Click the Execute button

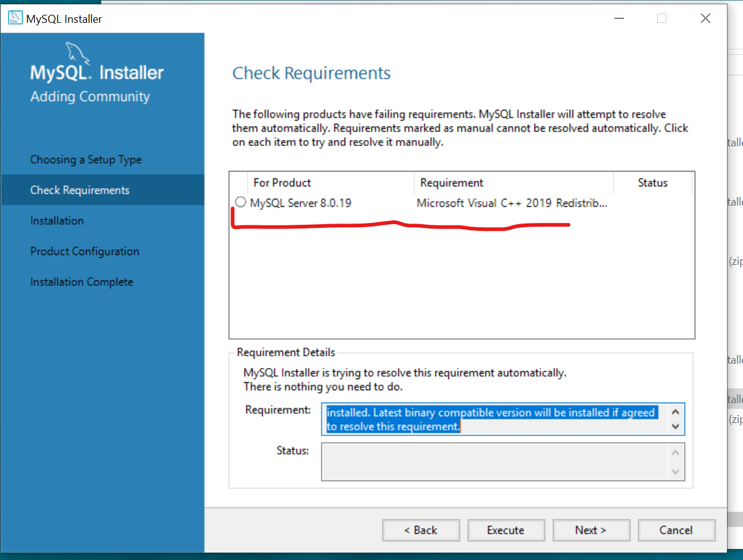506,530
